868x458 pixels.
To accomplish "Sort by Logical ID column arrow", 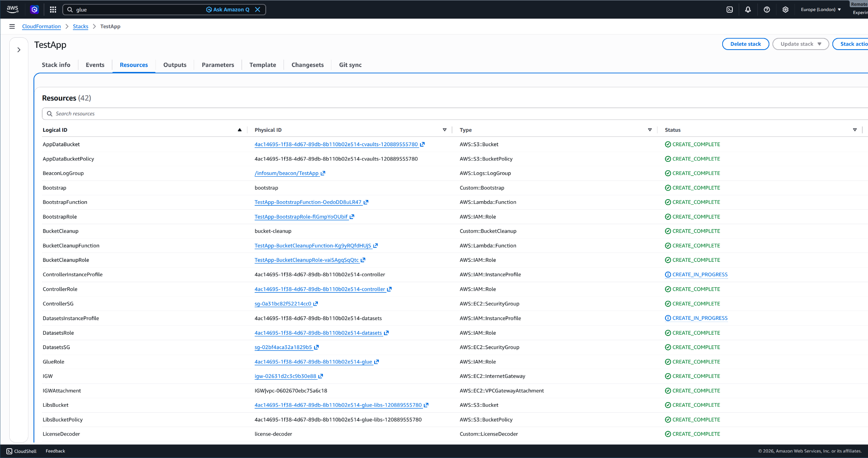I will point(239,130).
